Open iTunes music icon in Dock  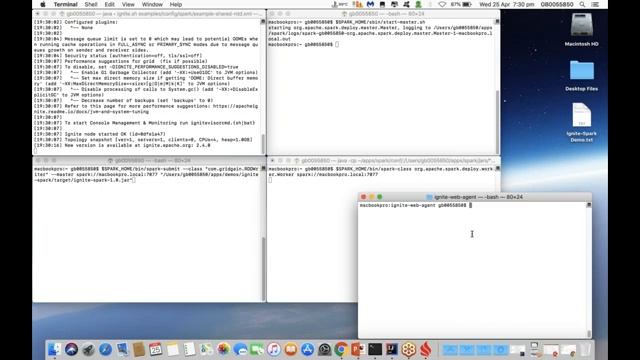(x=274, y=349)
